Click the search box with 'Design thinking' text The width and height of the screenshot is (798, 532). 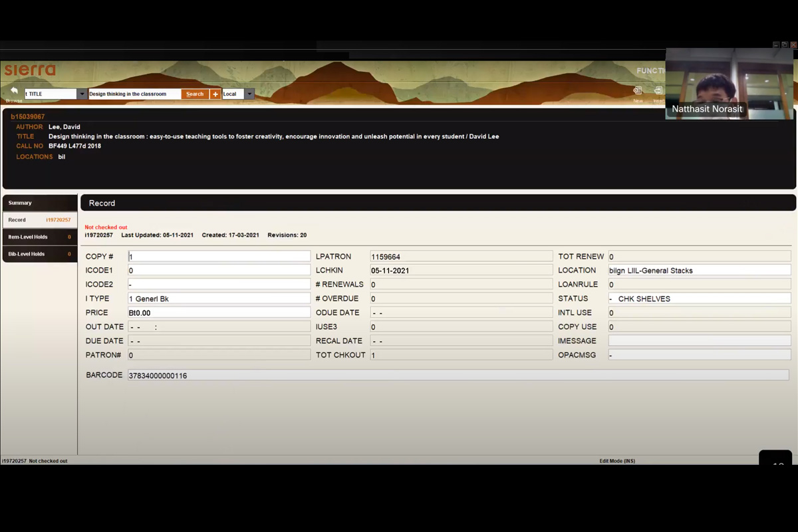[134, 94]
